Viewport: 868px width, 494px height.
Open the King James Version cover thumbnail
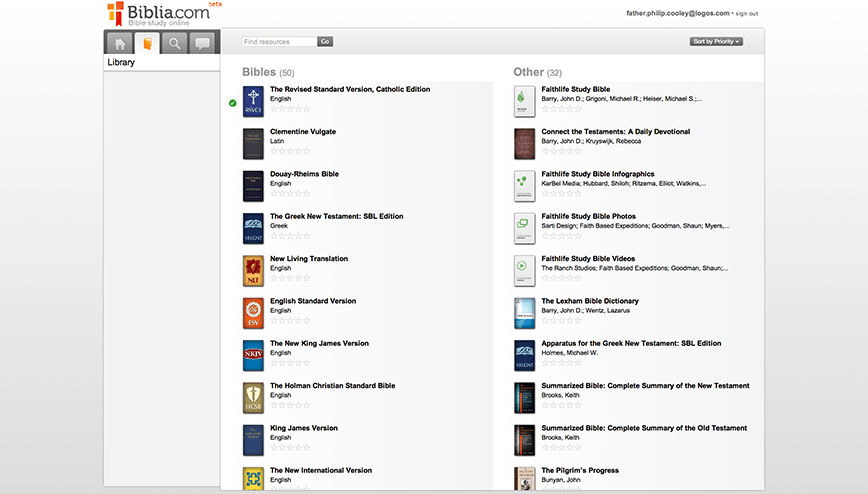tap(253, 440)
